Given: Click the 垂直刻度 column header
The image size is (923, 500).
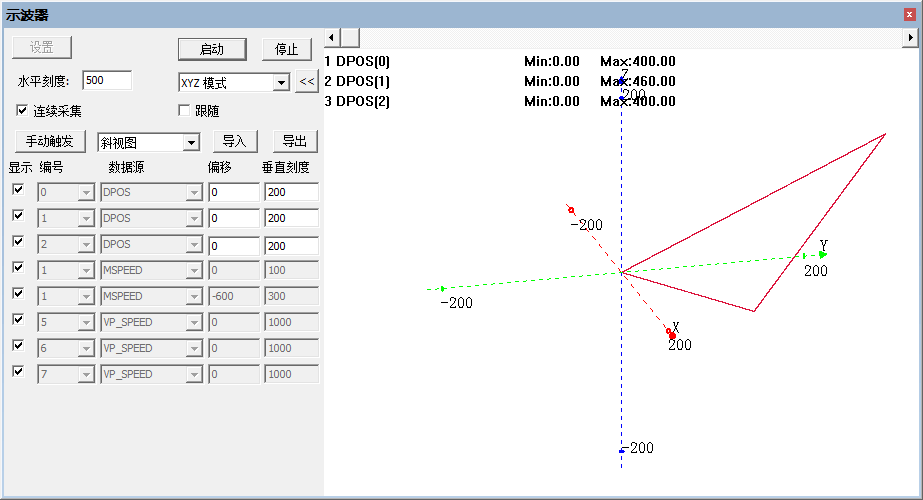Looking at the screenshot, I should pos(285,168).
